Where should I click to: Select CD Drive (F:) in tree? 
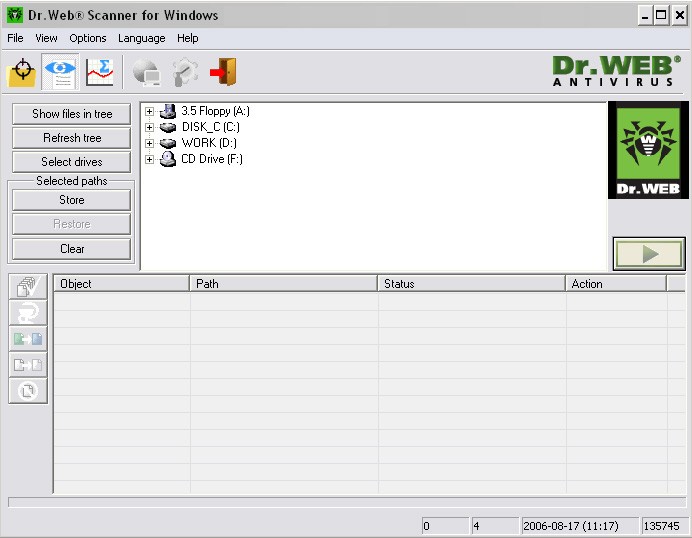212,159
